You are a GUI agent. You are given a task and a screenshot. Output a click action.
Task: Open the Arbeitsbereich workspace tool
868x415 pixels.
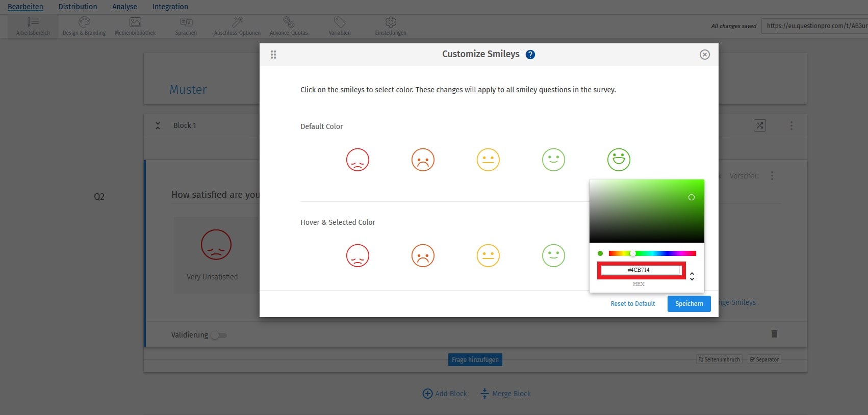(x=33, y=26)
